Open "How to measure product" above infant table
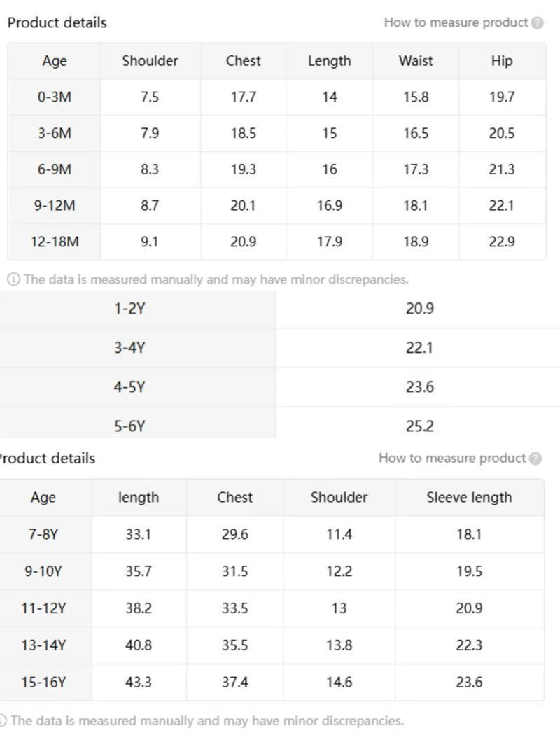 coord(456,22)
